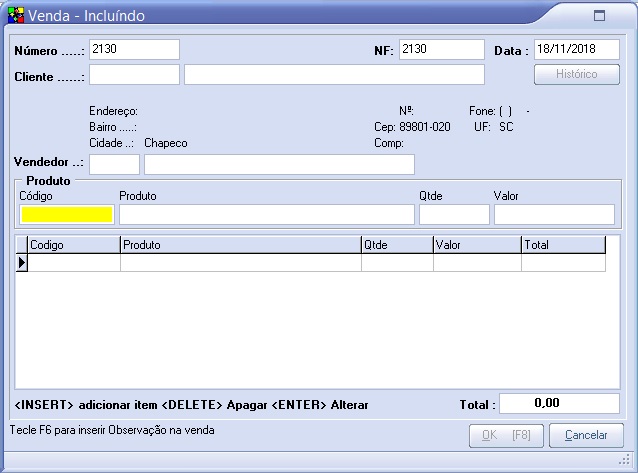
Task: Select the Data field showing 18/11/2018
Action: pos(576,49)
